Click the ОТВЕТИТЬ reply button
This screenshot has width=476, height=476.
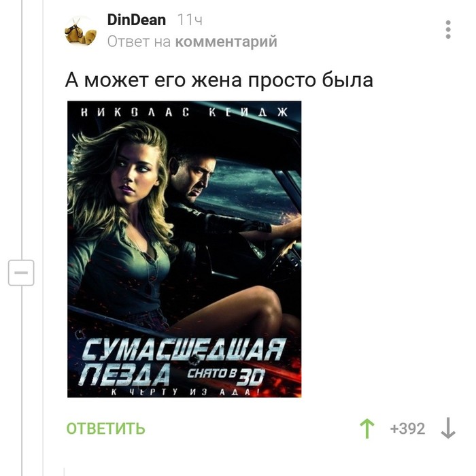pos(105,428)
